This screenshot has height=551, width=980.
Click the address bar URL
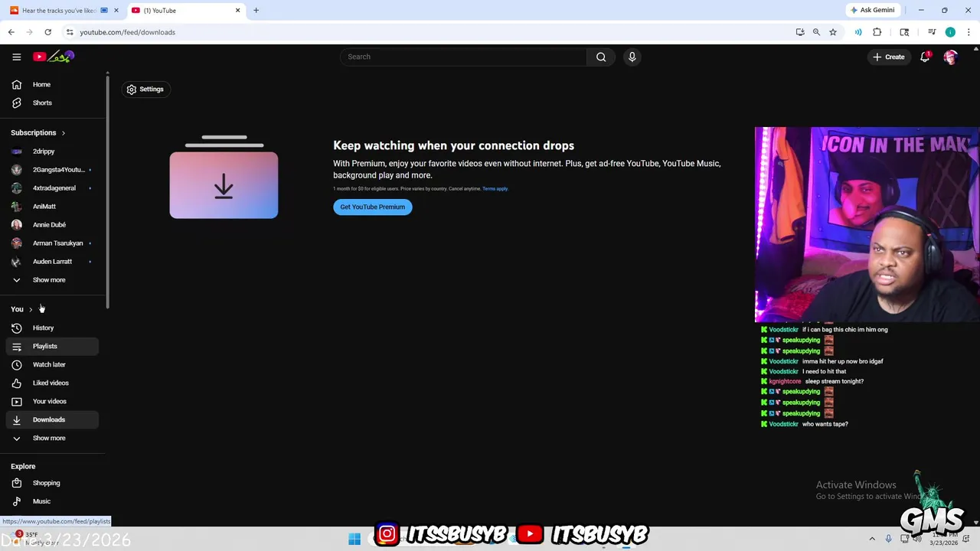coord(128,32)
